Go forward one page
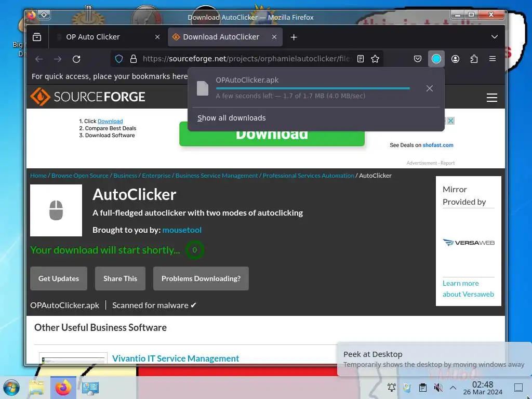 pyautogui.click(x=58, y=59)
